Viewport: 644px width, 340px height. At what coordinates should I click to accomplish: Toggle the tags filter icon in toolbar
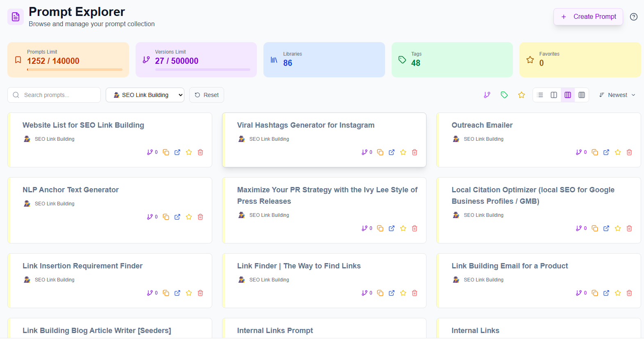(x=504, y=95)
